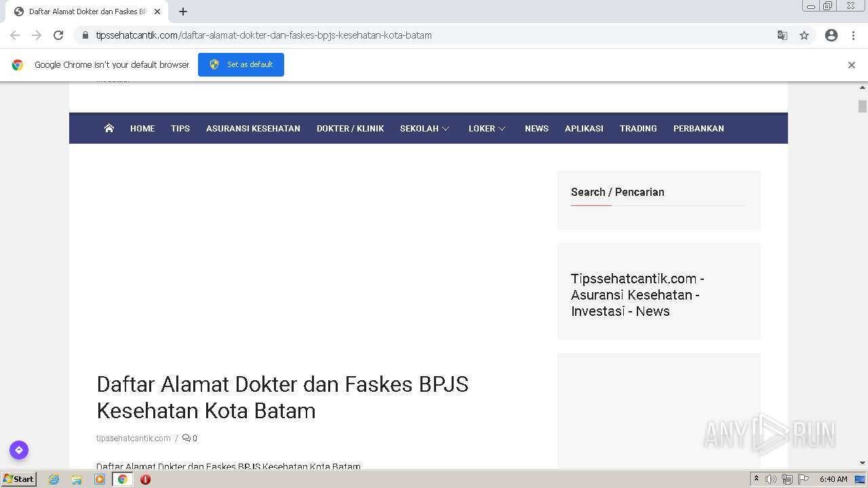This screenshot has width=868, height=488.
Task: Select the Chrome taskbar icon
Action: coord(123,479)
